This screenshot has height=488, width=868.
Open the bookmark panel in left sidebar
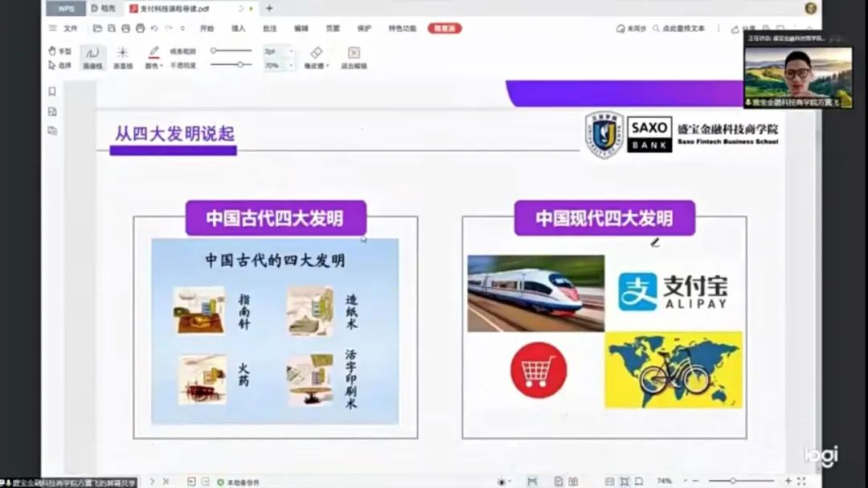pos(52,92)
